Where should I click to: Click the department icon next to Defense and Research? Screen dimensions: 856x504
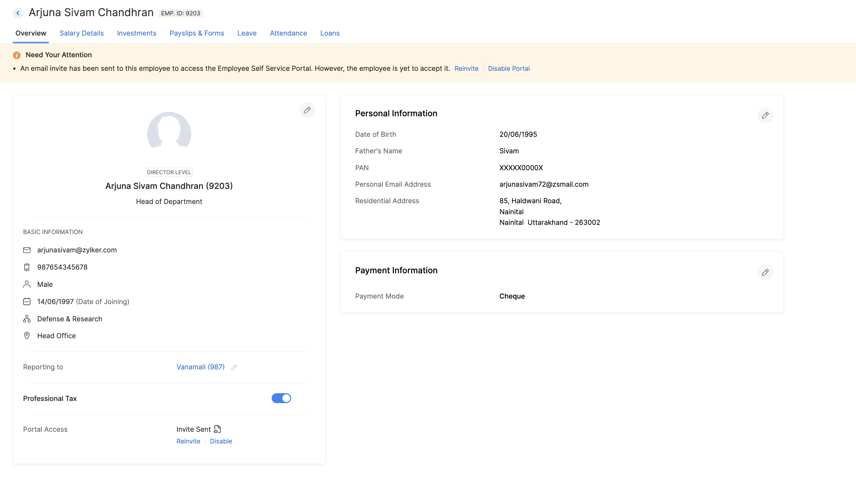27,319
